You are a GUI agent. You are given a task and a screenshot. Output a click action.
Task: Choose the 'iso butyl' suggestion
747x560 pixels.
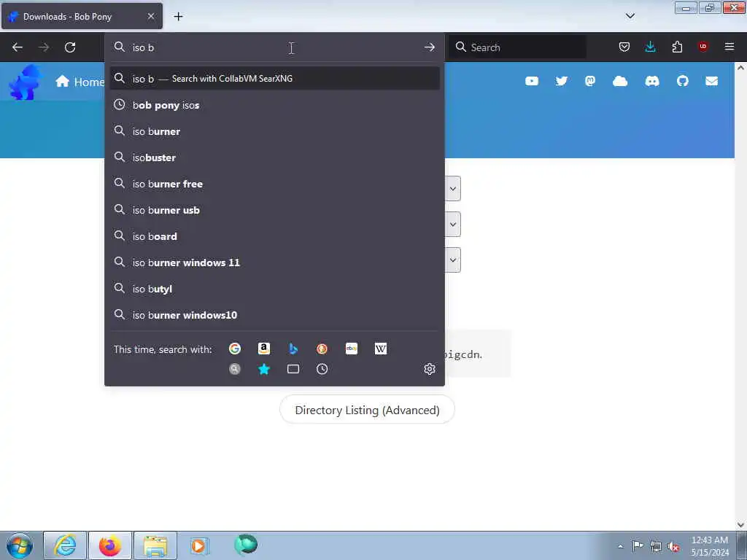[274, 289]
